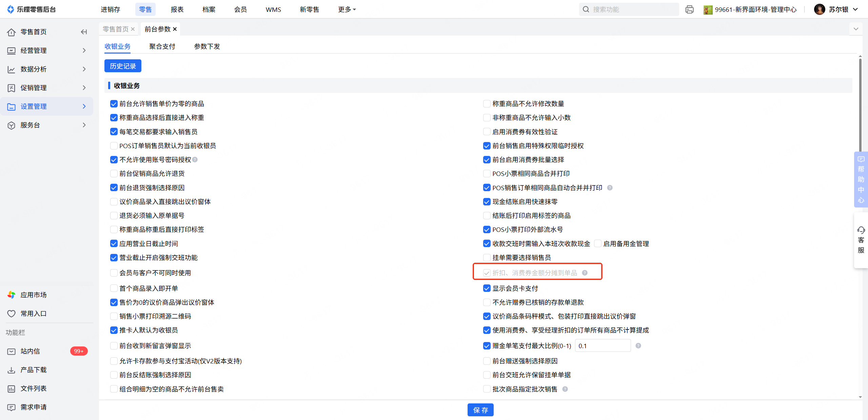Click the 产品下载 download icon
Screen dimensions: 868x420
11,370
